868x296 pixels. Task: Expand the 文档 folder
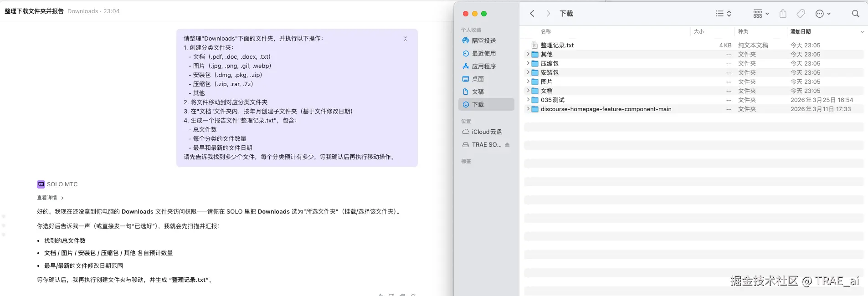tap(528, 91)
